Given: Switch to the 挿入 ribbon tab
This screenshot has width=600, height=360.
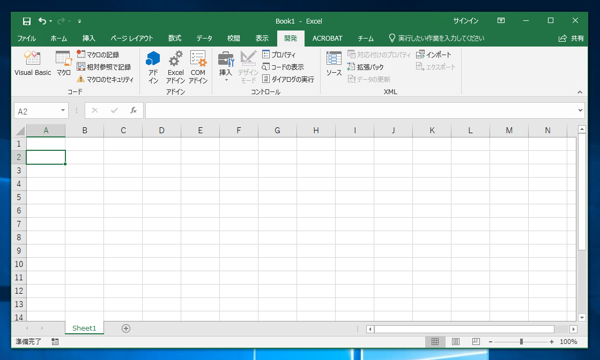Looking at the screenshot, I should click(88, 38).
